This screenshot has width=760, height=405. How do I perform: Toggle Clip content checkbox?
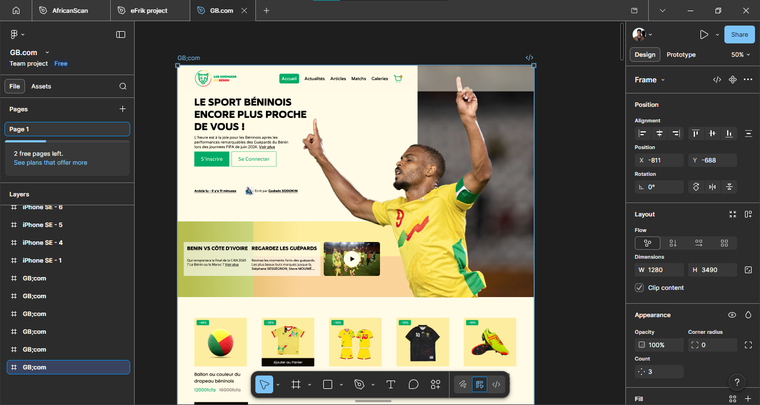point(639,288)
